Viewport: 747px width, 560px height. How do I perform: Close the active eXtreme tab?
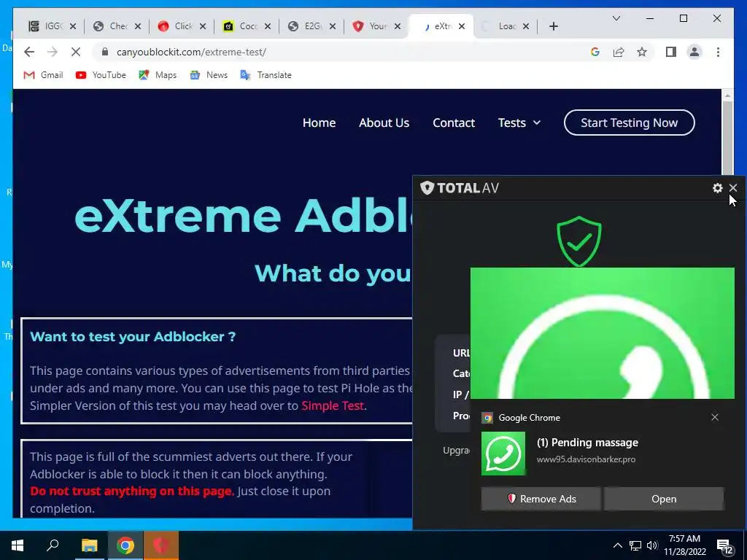click(462, 26)
